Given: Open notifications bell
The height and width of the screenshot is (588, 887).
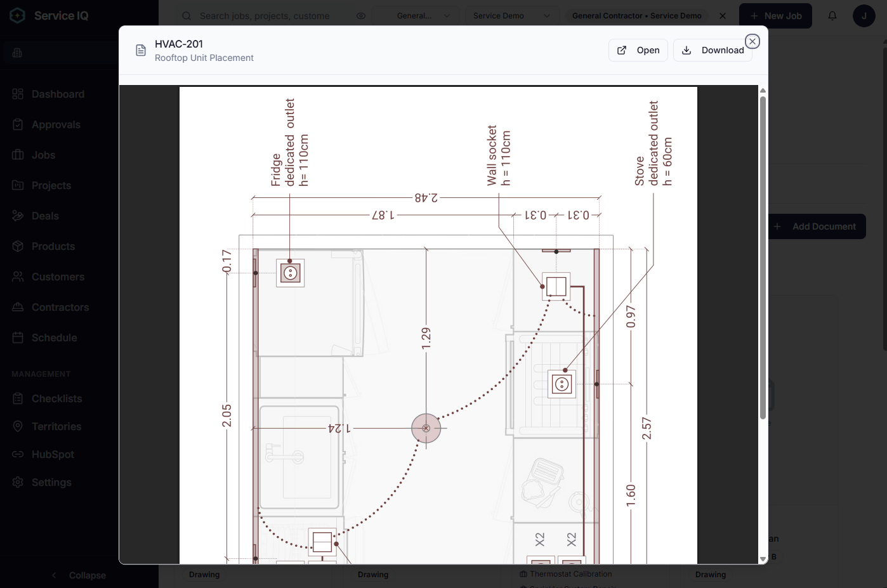Looking at the screenshot, I should tap(832, 16).
